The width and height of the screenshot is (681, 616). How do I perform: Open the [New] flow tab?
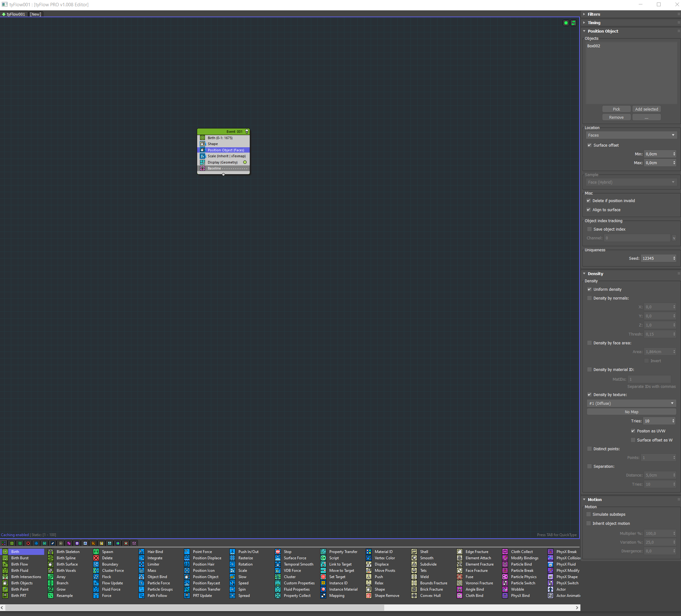[x=35, y=14]
